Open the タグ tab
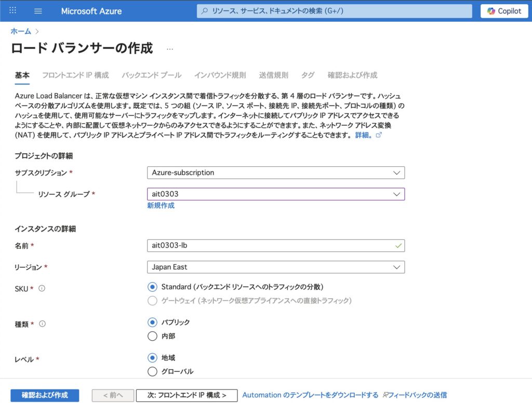 click(308, 75)
